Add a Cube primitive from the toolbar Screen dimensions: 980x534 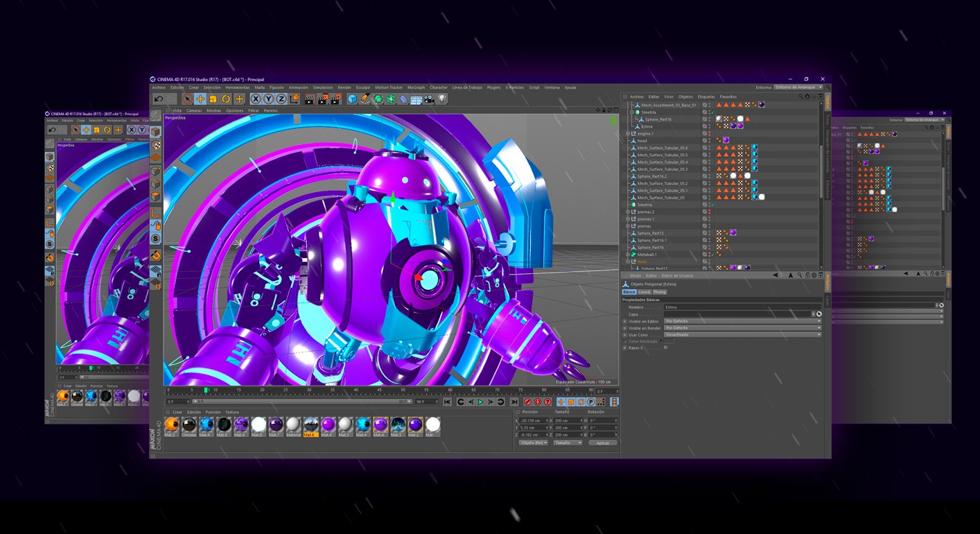tap(352, 99)
